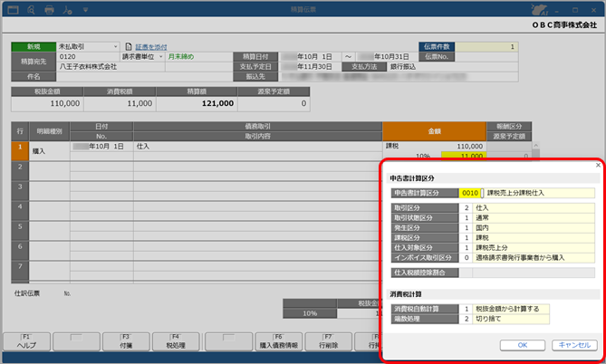Open the 請求書単位 dropdown

[x=161, y=57]
